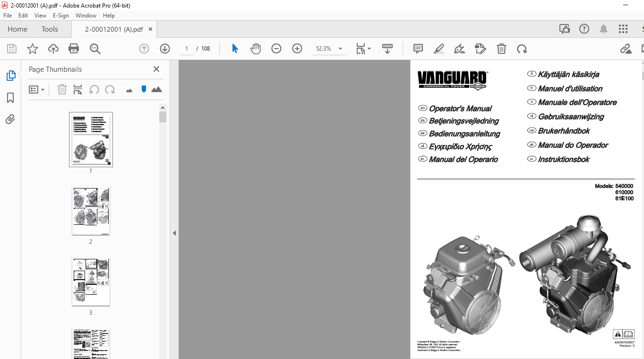Zoom in with the plus circle
Image resolution: width=644 pixels, height=359 pixels.
click(x=297, y=49)
